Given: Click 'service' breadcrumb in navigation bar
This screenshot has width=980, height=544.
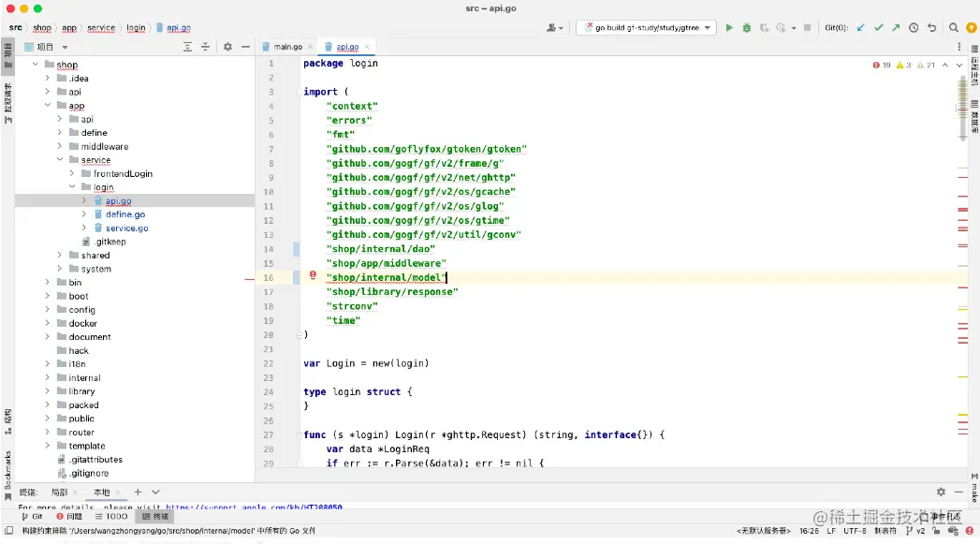Looking at the screenshot, I should coord(101,27).
